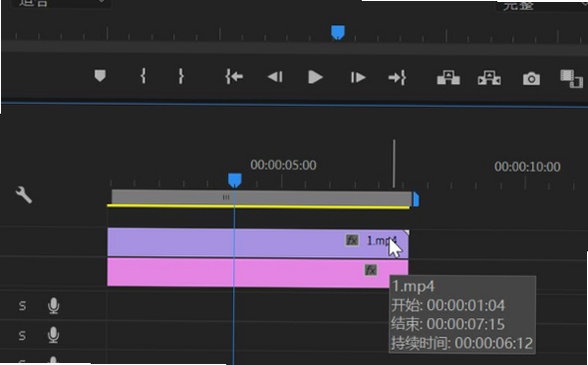Step forward one frame
This screenshot has width=588, height=365.
pyautogui.click(x=358, y=78)
